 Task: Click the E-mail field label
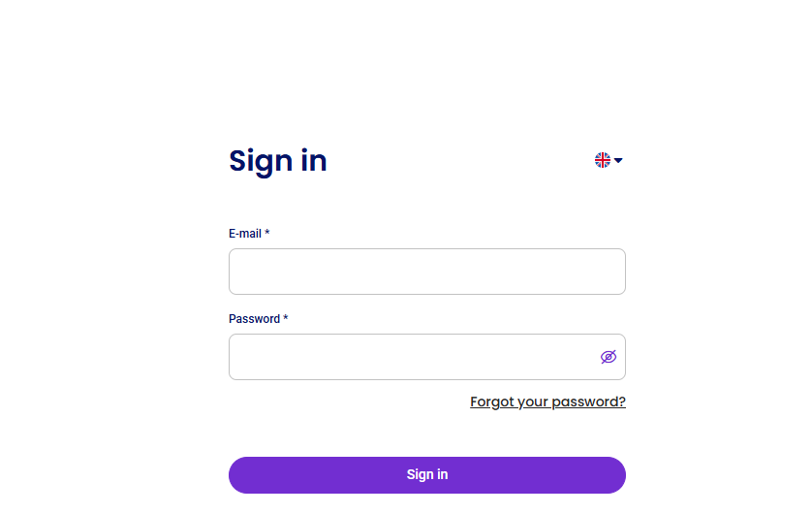245,234
